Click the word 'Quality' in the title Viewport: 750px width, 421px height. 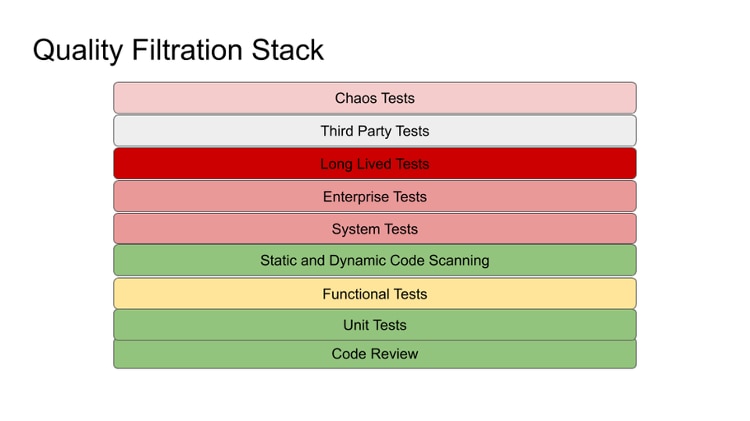tap(77, 51)
